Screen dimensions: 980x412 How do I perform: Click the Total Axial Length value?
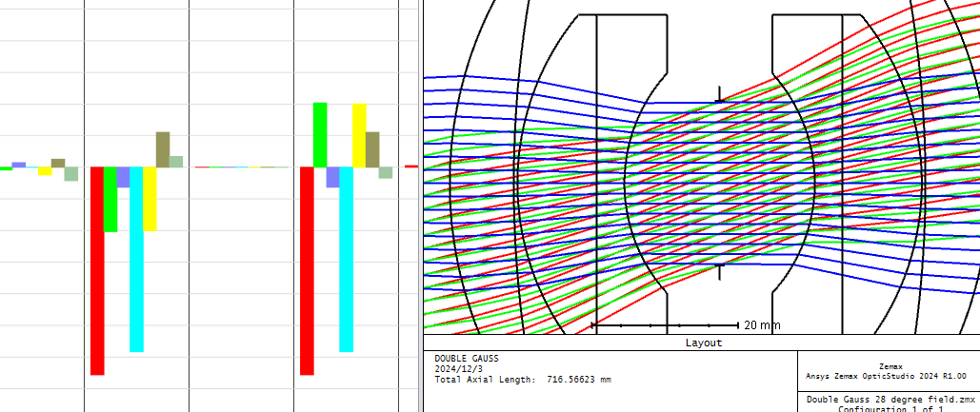579,379
